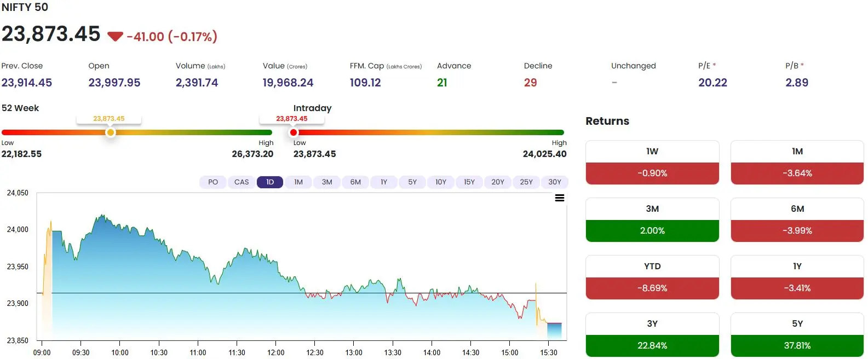Select the 1D chart period tab
This screenshot has height=359, width=868.
pos(270,182)
